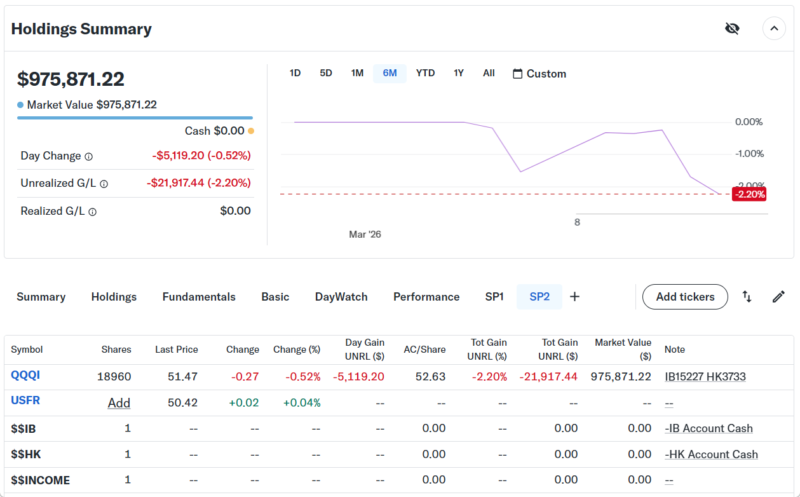The height and width of the screenshot is (497, 800).
Task: Collapse the Holdings Summary panel
Action: [x=774, y=28]
